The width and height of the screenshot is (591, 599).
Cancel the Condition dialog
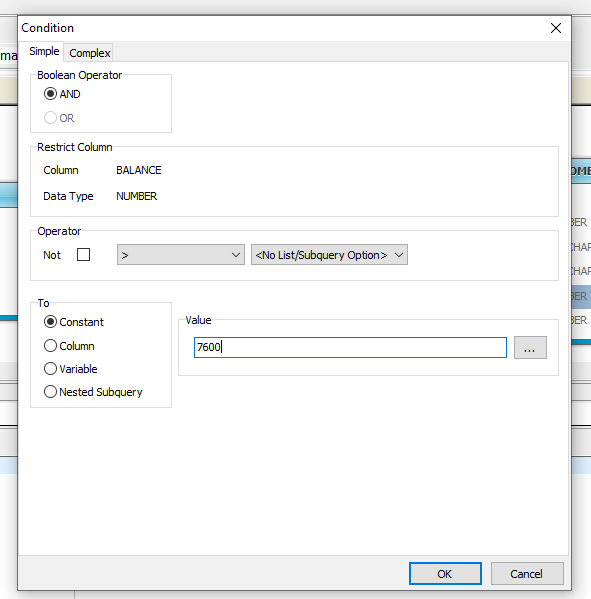(527, 573)
